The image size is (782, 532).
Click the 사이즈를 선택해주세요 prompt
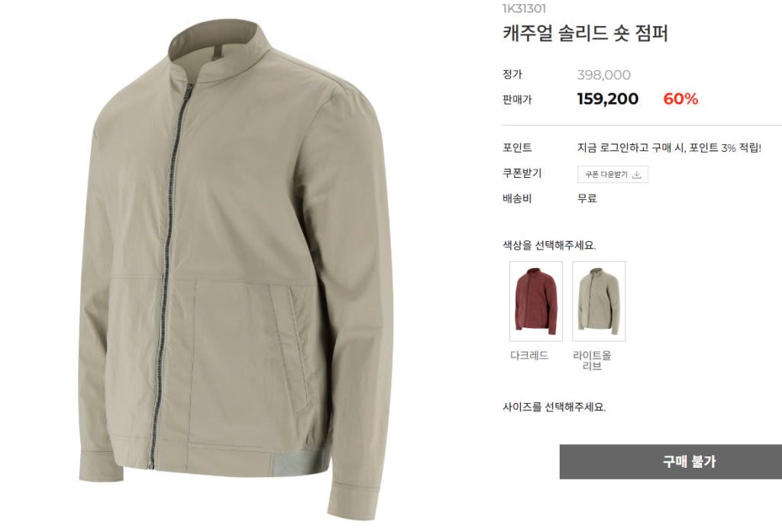click(x=554, y=407)
